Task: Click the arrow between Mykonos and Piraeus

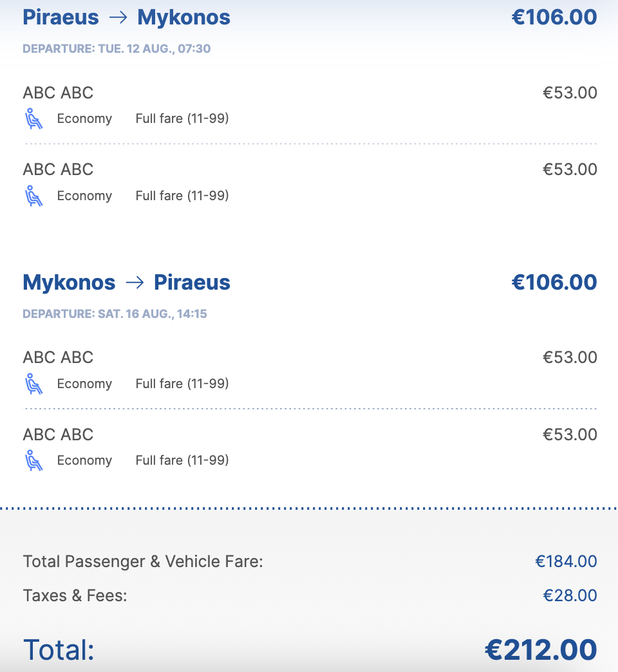Action: pyautogui.click(x=135, y=283)
